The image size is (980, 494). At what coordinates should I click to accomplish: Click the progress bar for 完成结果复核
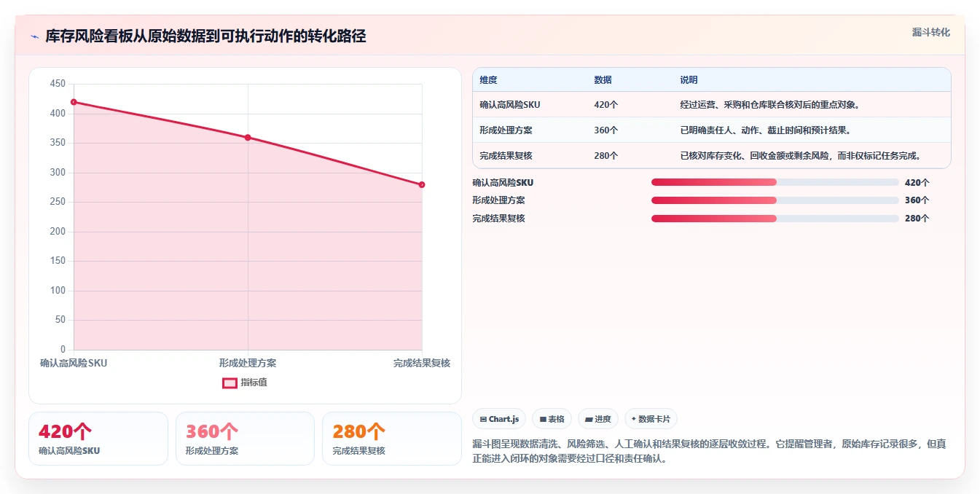click(x=775, y=219)
